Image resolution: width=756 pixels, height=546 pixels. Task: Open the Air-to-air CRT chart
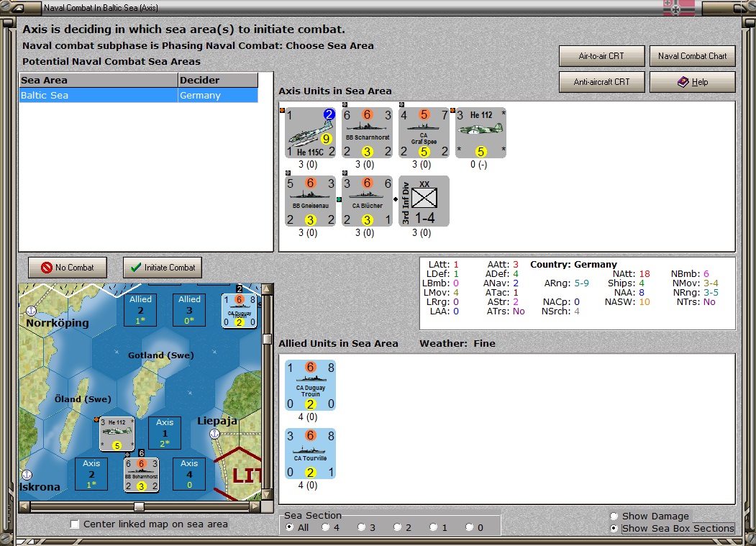tap(602, 56)
